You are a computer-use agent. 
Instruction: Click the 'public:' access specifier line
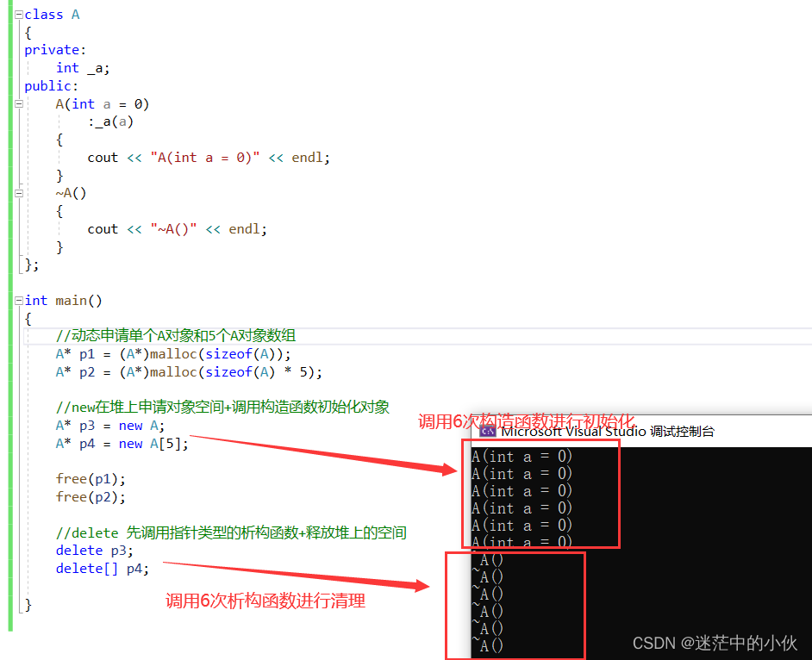click(x=51, y=86)
